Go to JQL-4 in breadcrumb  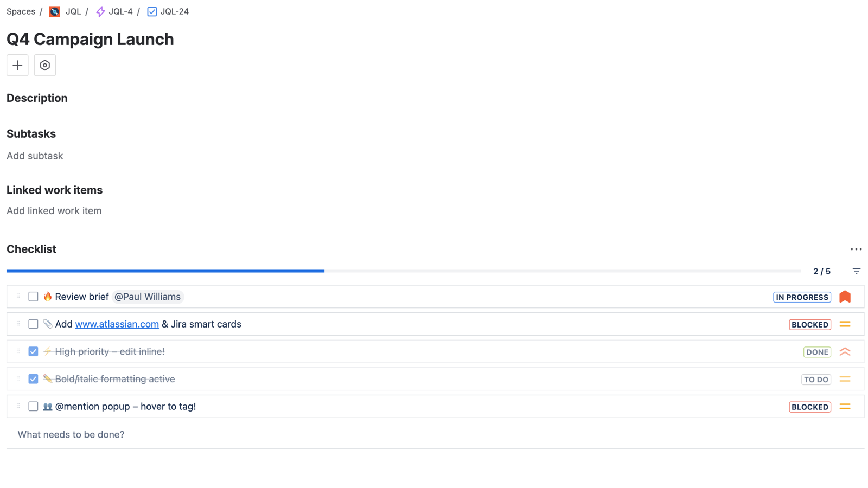(x=120, y=11)
